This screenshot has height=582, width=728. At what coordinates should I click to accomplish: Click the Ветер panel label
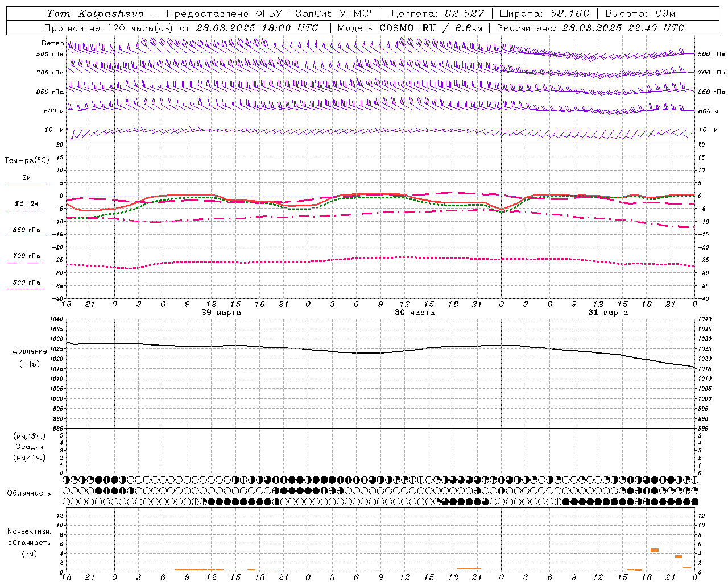[53, 43]
